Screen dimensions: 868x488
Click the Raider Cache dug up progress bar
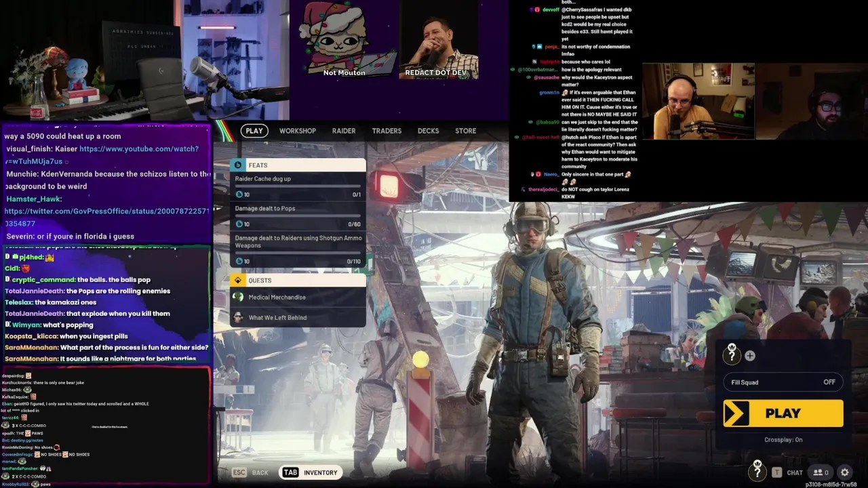pos(298,186)
